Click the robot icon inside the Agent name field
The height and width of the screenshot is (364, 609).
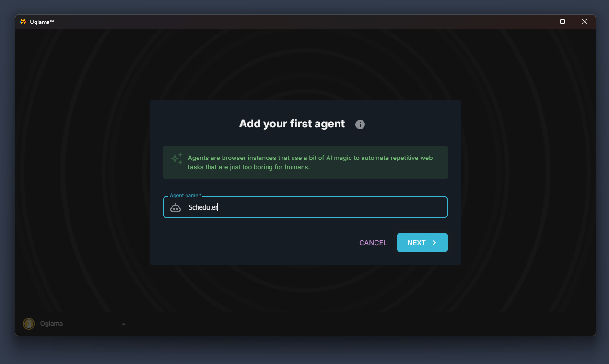(175, 207)
